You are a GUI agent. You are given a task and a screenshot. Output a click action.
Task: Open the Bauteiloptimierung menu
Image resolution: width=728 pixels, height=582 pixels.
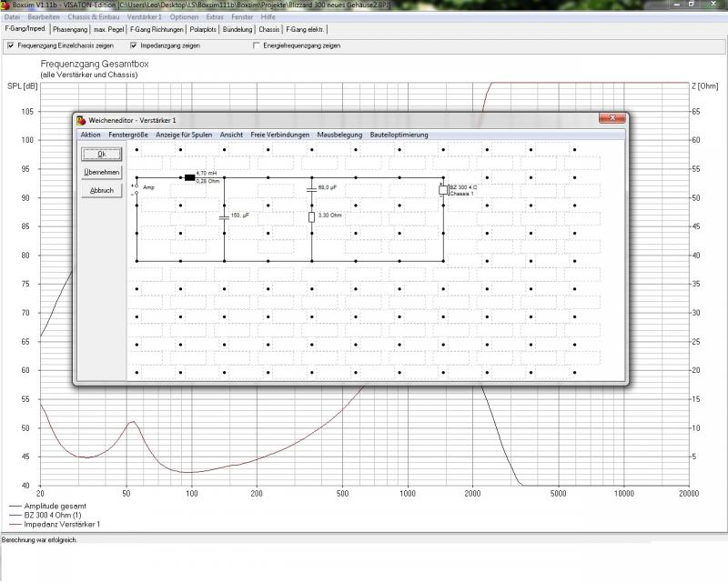point(399,135)
